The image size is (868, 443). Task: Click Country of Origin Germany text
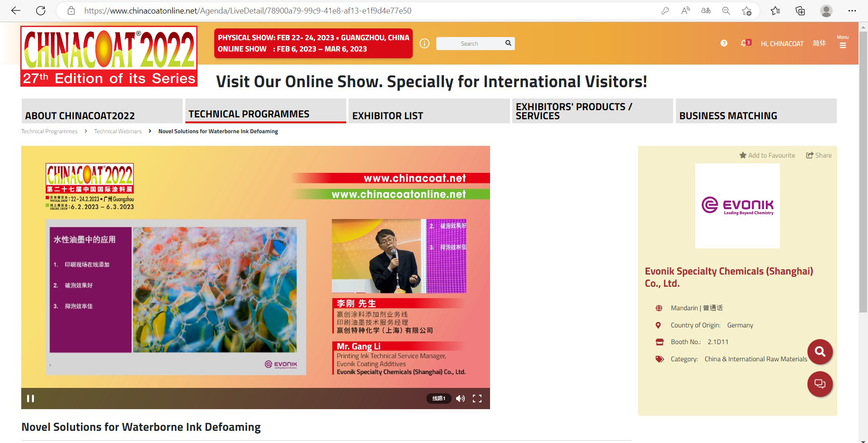tap(712, 325)
